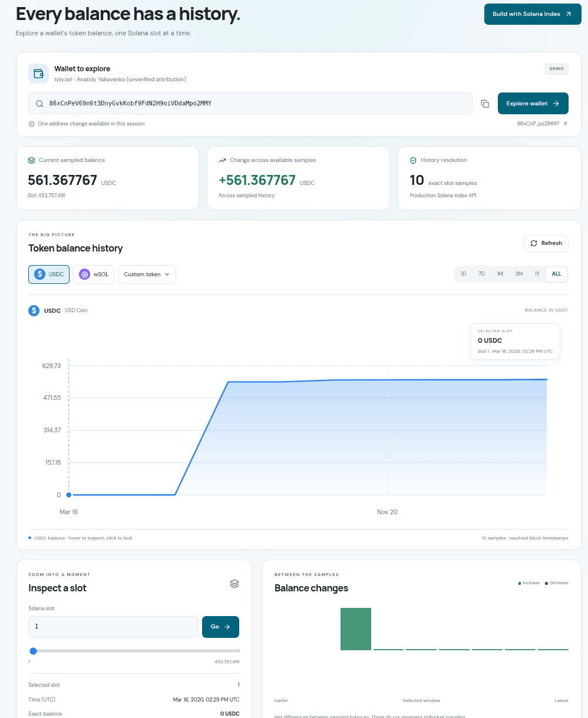Click the shield icon next to address change note

point(32,124)
